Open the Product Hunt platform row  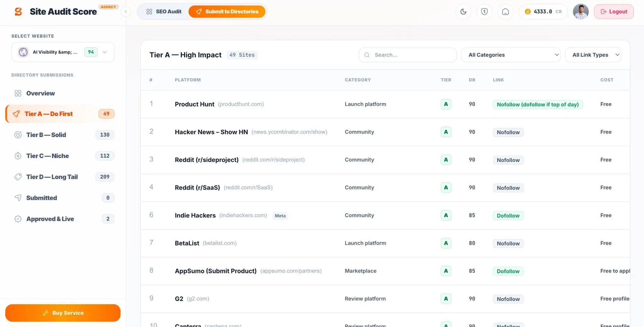(x=385, y=104)
